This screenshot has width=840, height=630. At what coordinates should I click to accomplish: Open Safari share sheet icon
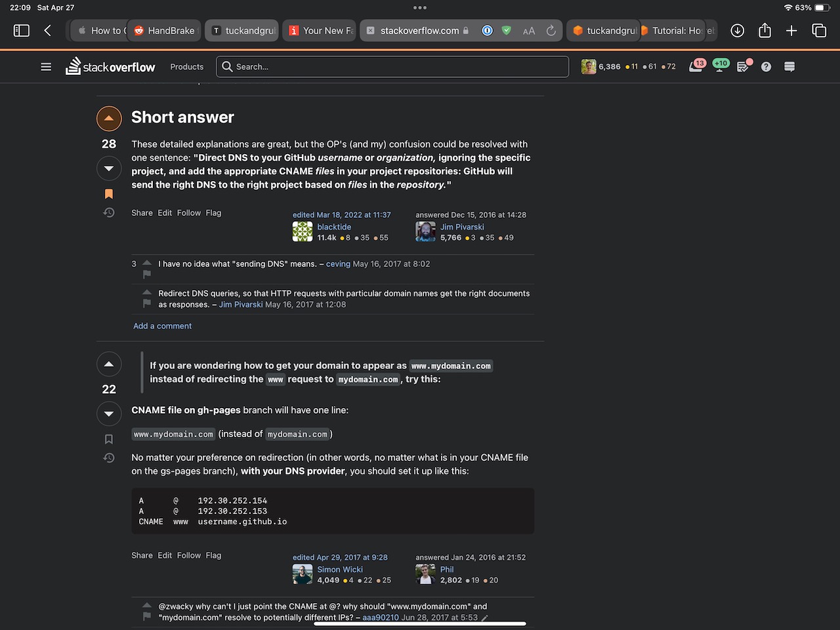click(x=765, y=31)
